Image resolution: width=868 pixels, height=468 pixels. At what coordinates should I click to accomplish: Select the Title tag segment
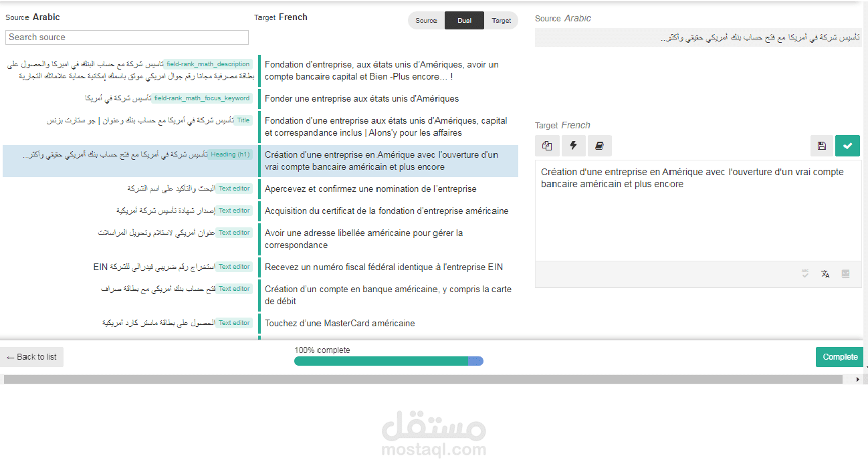(x=243, y=120)
